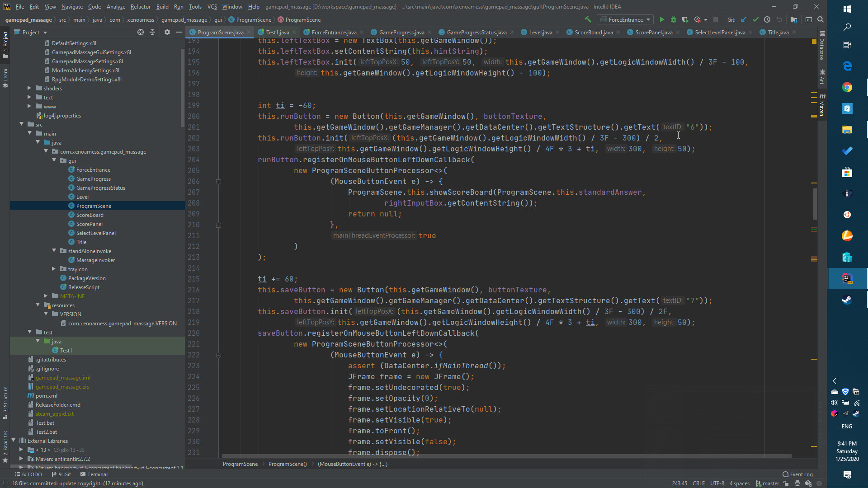
Task: Open the Event Log
Action: point(797,474)
